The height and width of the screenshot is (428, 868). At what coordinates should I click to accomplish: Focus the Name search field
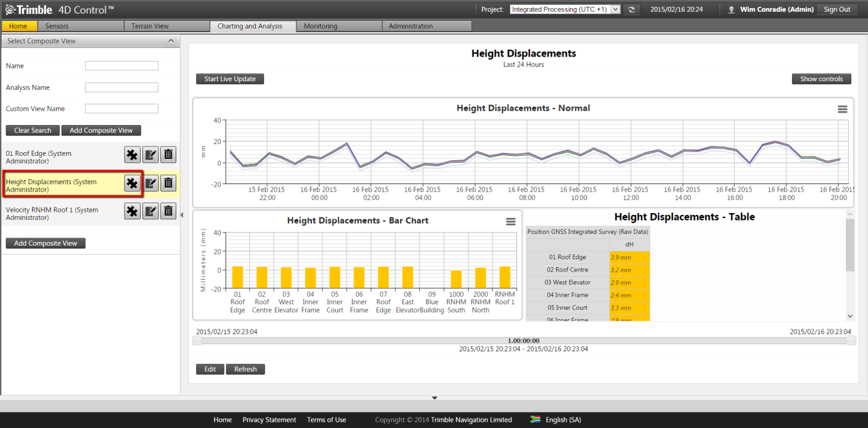pos(121,66)
